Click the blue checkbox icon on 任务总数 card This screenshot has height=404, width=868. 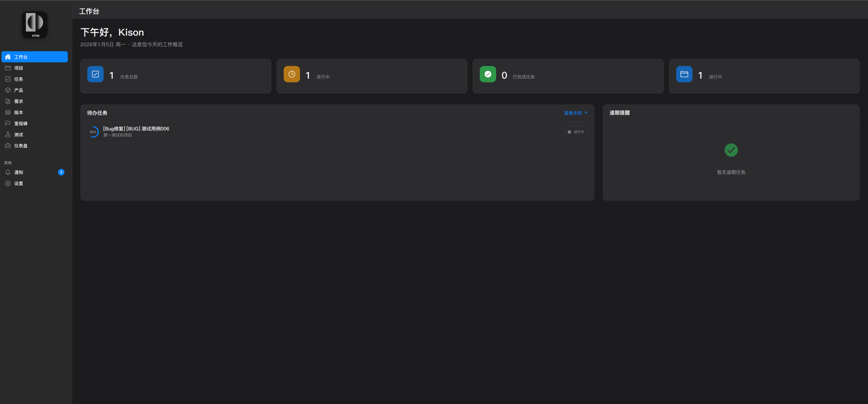coord(95,74)
